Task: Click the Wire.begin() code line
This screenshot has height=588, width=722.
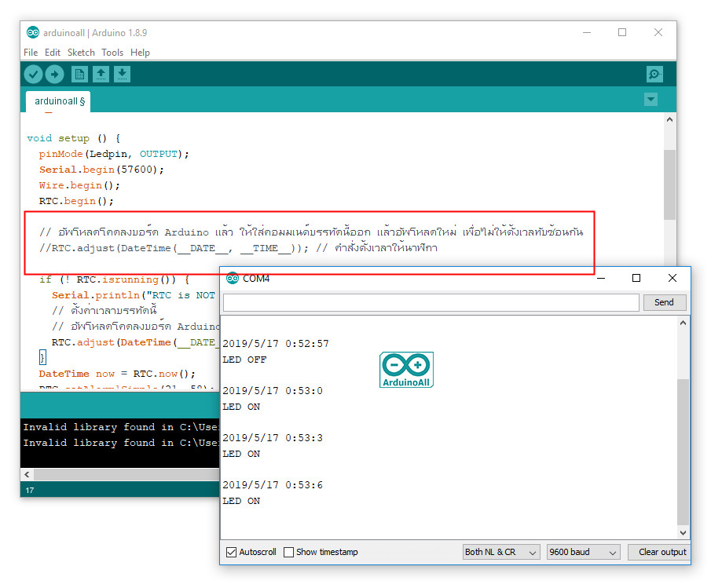Action: 79,185
